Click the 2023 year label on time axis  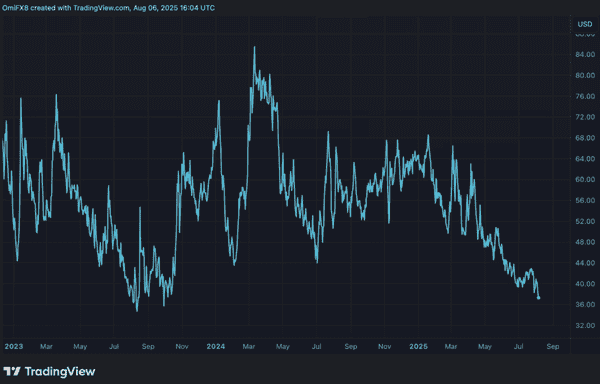tap(14, 347)
